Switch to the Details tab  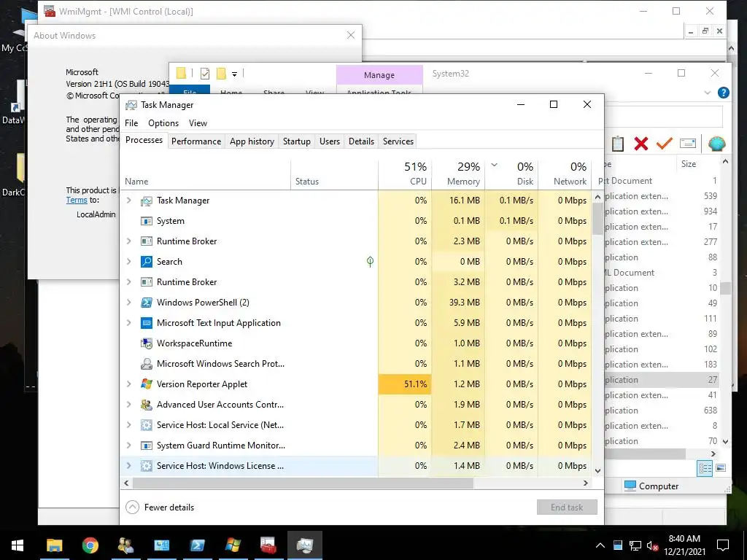pos(361,141)
